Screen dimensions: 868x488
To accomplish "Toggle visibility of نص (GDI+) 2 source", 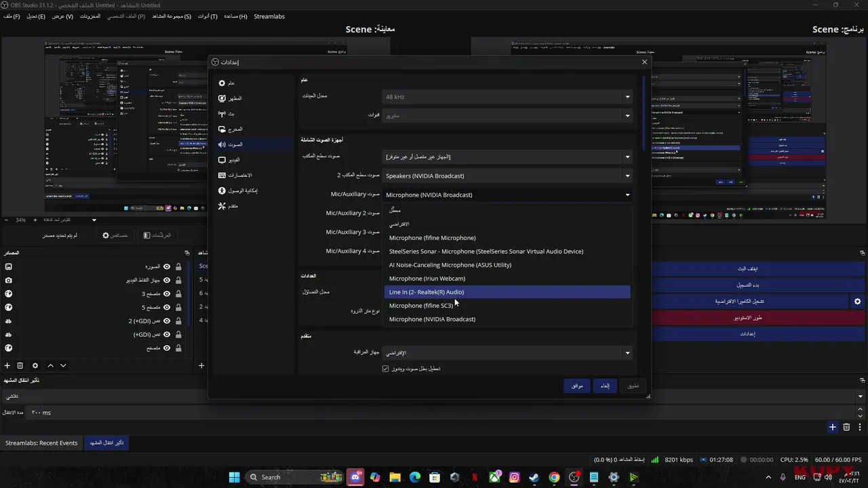I will coord(167,321).
